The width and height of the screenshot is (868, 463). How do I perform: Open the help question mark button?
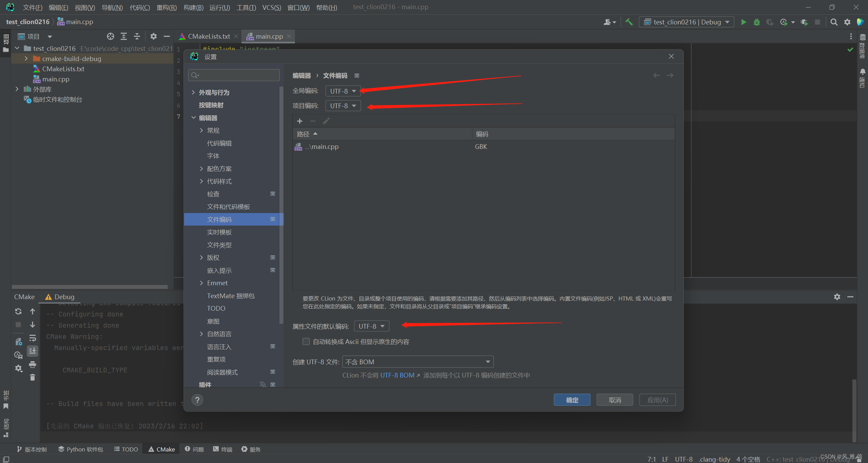pyautogui.click(x=197, y=400)
